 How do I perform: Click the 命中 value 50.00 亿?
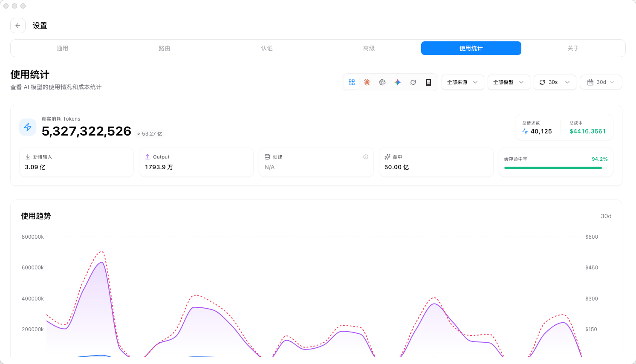click(x=397, y=167)
